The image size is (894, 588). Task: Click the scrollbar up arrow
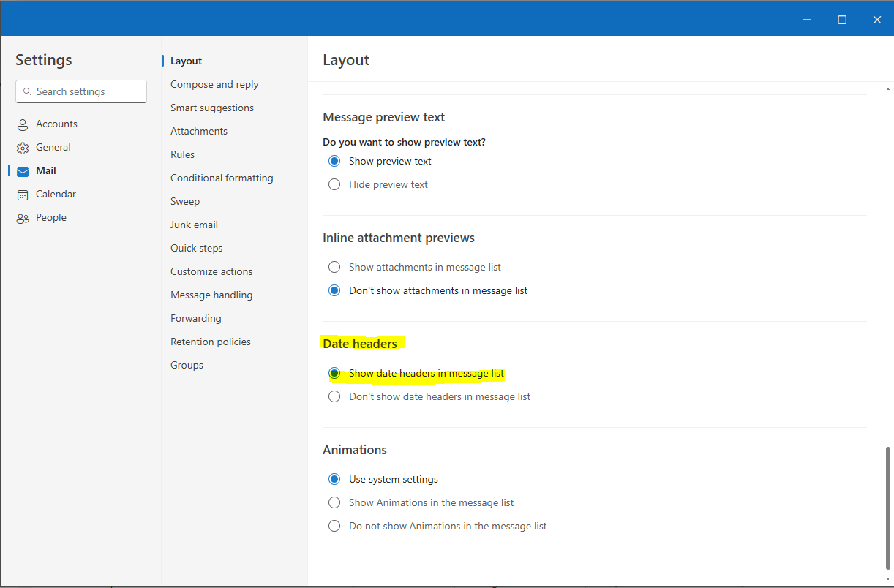[889, 89]
